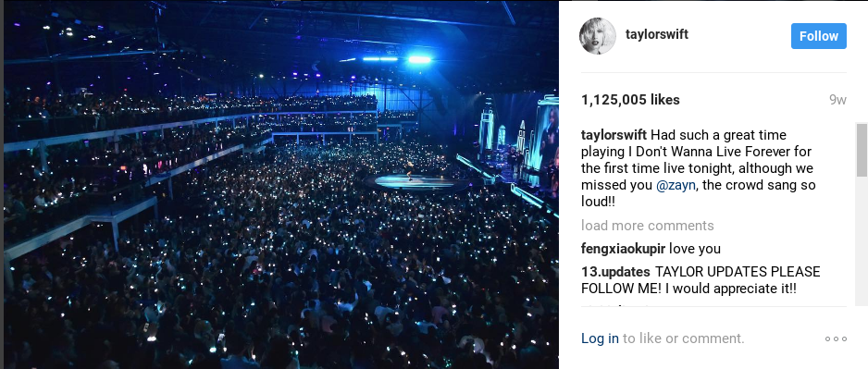Click the post caption text
Screen dimensions: 868x369
click(698, 168)
